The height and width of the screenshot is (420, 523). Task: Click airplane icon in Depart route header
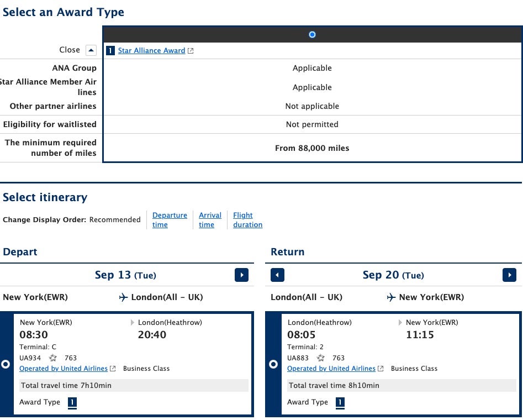[x=123, y=297]
